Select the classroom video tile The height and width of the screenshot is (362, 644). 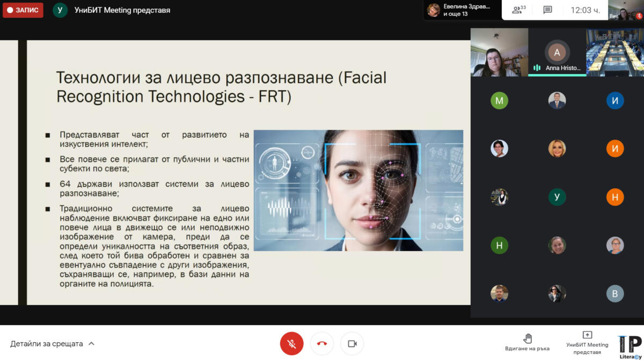pos(615,53)
